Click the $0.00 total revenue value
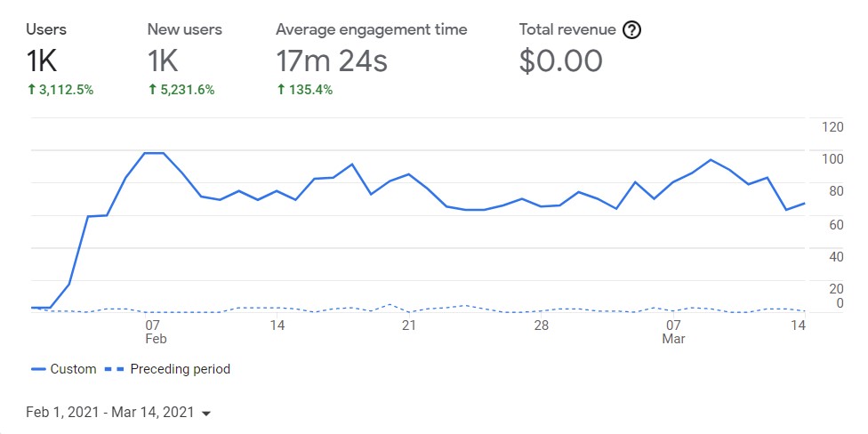The width and height of the screenshot is (868, 434). click(x=561, y=60)
